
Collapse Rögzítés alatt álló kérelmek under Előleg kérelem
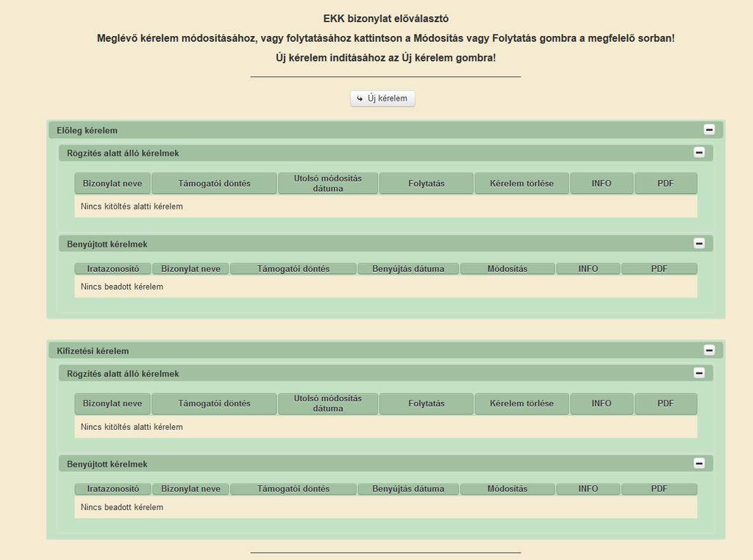click(699, 153)
